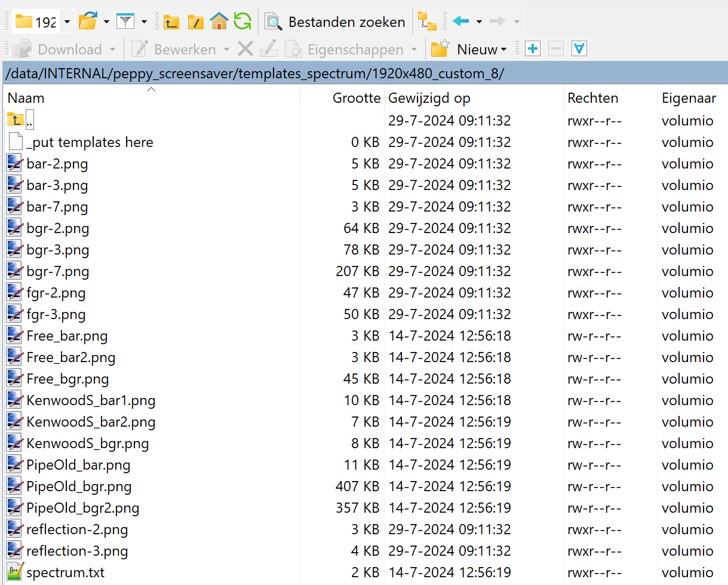Click the 78 KB size cell
The image size is (728, 585).
362,250
